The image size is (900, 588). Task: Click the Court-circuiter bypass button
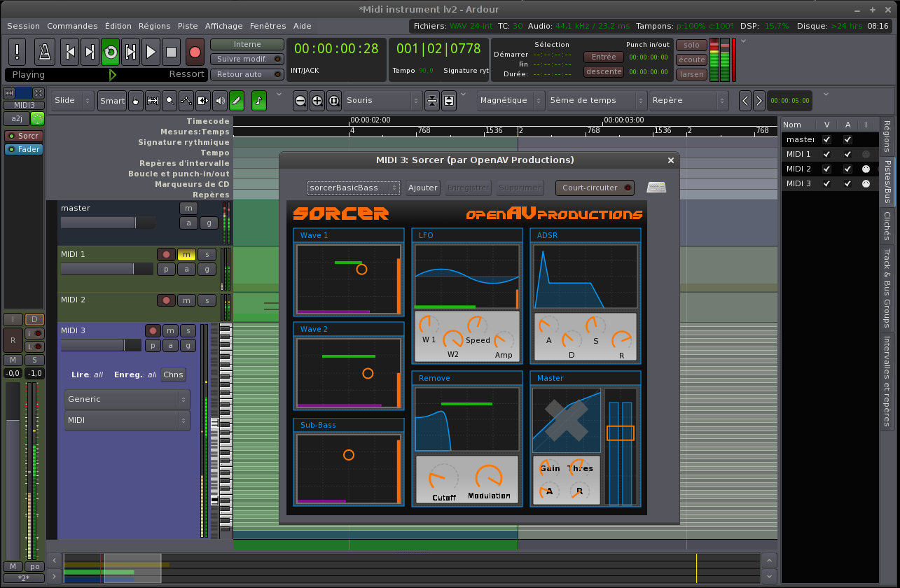[x=595, y=188]
